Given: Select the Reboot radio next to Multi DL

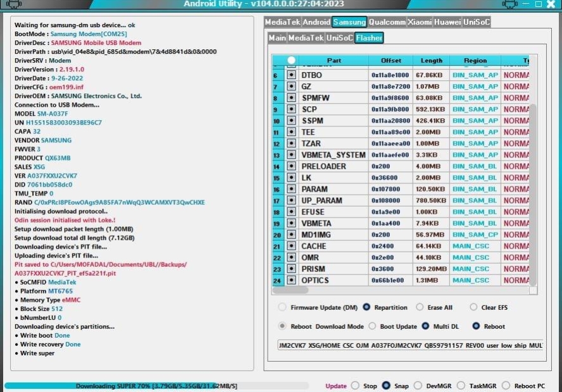Looking at the screenshot, I should (476, 326).
